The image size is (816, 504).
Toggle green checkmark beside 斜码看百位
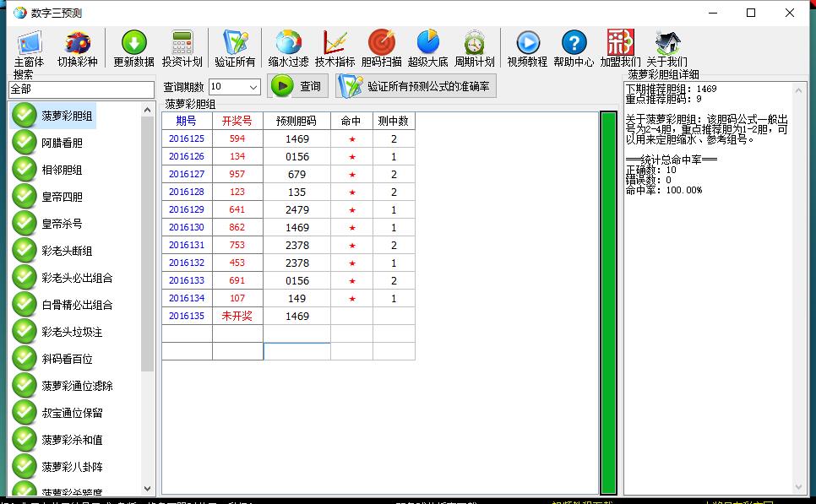(x=24, y=359)
